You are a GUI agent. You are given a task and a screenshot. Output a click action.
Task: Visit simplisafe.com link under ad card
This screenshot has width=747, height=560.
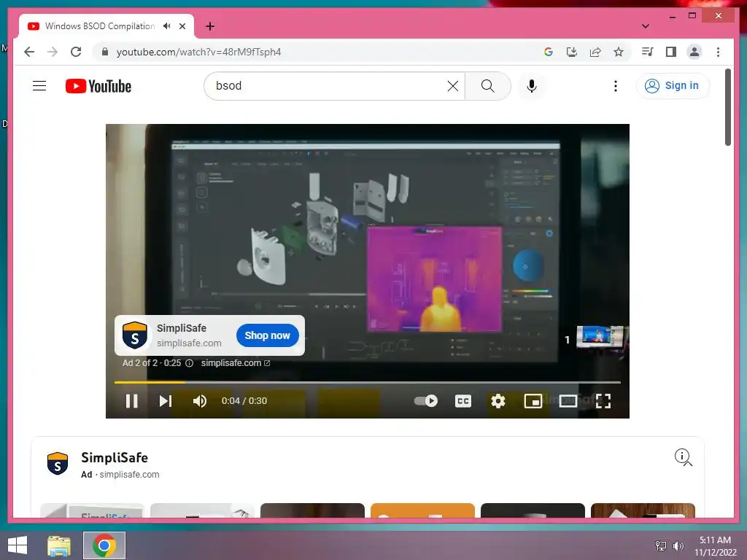(236, 363)
